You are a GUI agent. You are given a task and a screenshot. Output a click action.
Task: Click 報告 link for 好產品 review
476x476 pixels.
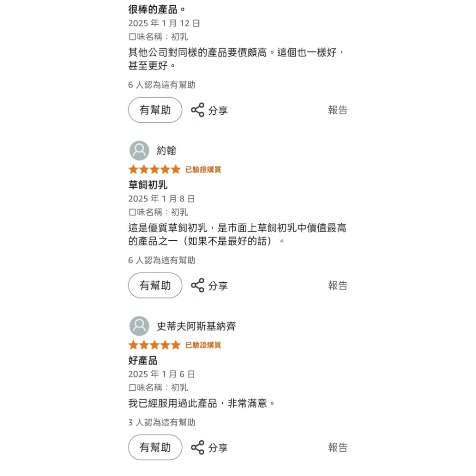(x=338, y=447)
